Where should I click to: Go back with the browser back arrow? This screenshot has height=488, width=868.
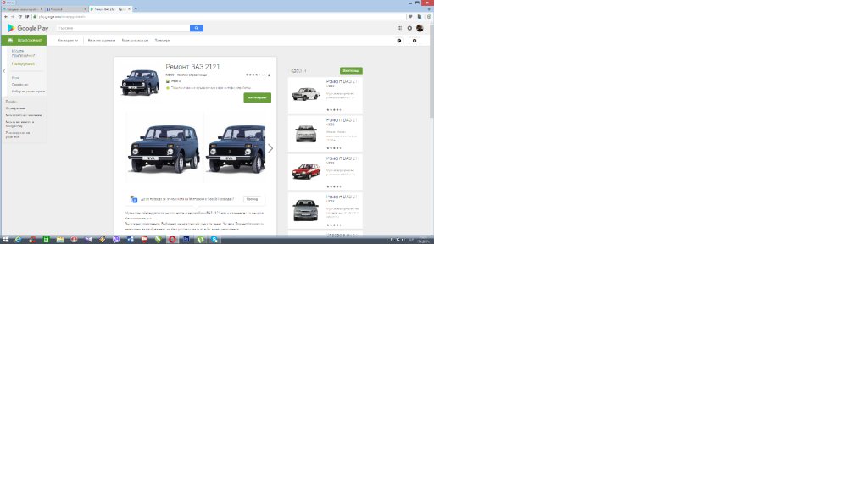6,17
